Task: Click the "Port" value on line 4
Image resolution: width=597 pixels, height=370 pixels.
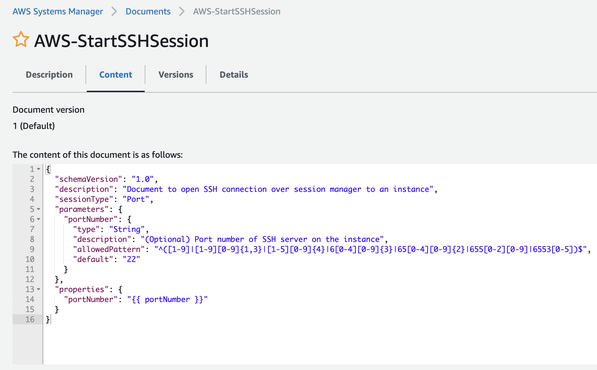Action: [x=136, y=199]
